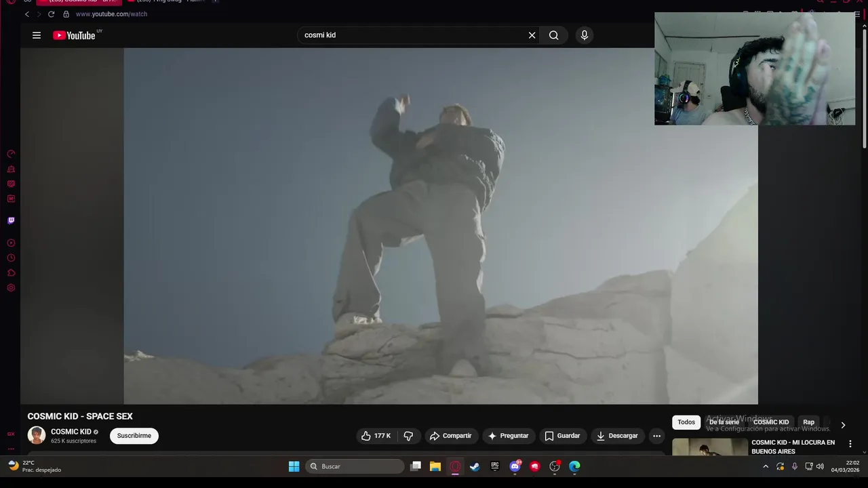868x488 pixels.
Task: Open Discord from the taskbar
Action: coord(515,466)
